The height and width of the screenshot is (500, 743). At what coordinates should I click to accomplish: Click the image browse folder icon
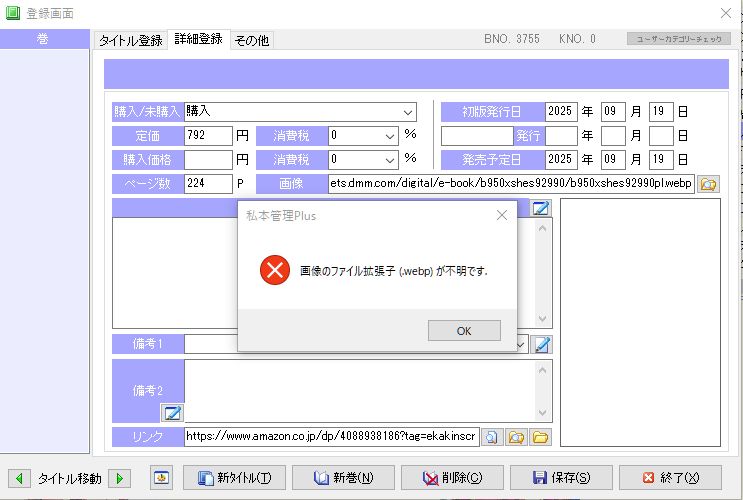[x=708, y=184]
